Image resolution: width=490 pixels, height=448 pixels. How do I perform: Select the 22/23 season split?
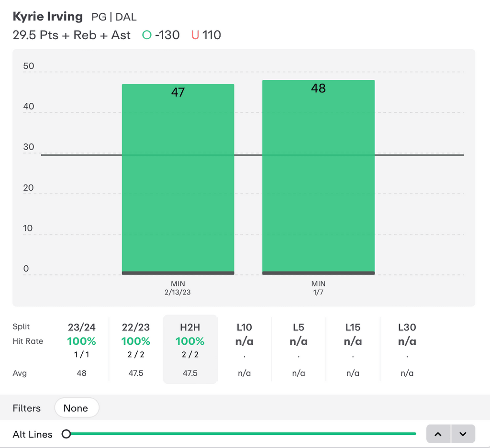coord(136,350)
